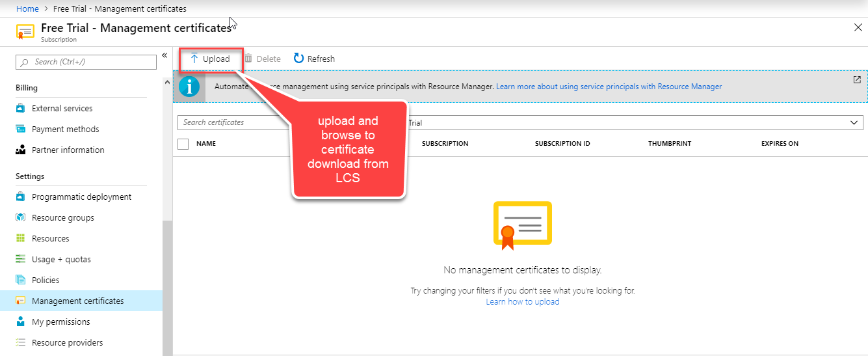Click the sidebar vertical scrollbar thumb
The image size is (868, 356).
coord(167,288)
